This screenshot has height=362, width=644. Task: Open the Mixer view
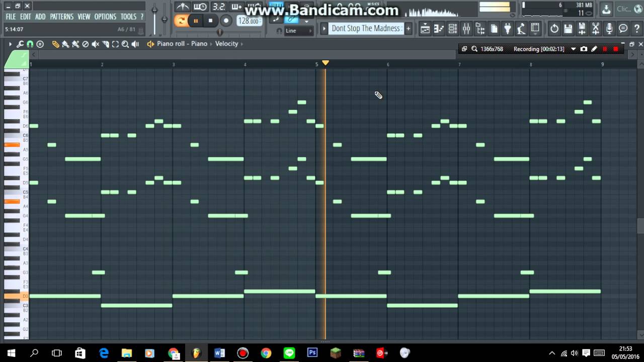(466, 29)
